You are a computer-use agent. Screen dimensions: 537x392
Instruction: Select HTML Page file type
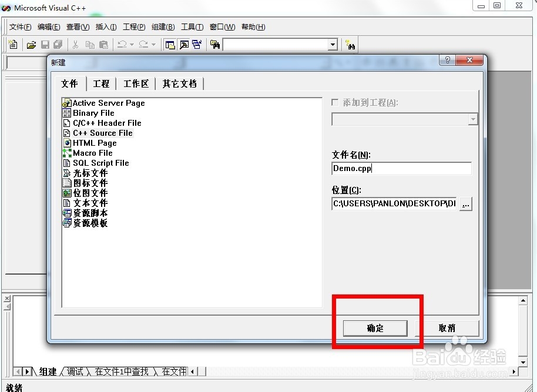(x=90, y=143)
